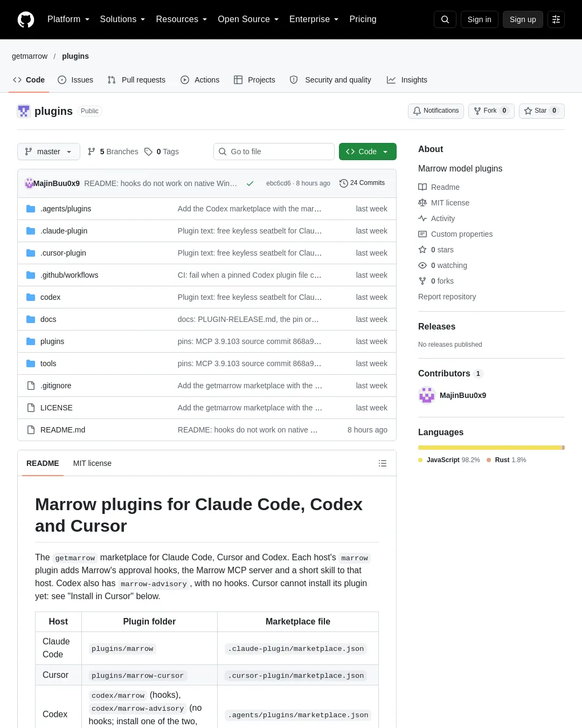
Task: Open the Releases heading link
Action: [x=436, y=327]
